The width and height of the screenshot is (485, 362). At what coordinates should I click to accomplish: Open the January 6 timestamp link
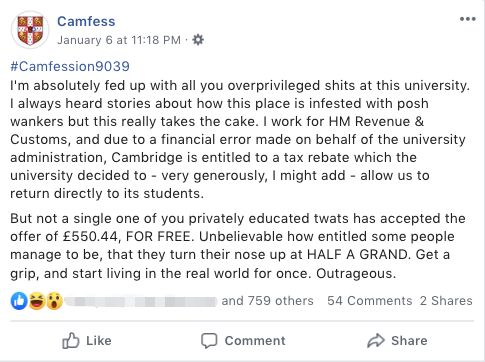(x=119, y=40)
